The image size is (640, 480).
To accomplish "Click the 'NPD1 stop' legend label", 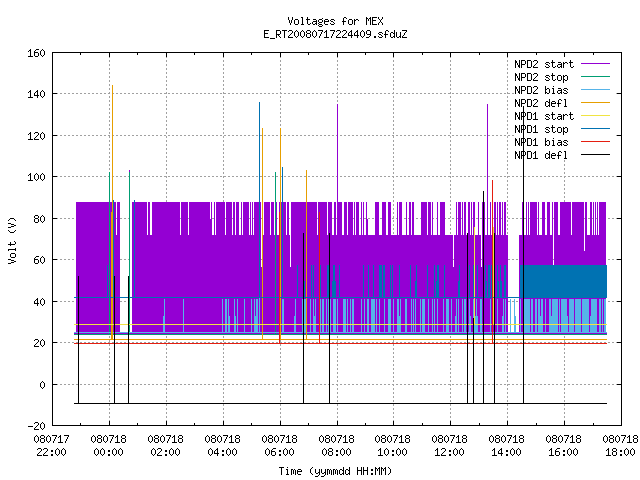I will [541, 129].
